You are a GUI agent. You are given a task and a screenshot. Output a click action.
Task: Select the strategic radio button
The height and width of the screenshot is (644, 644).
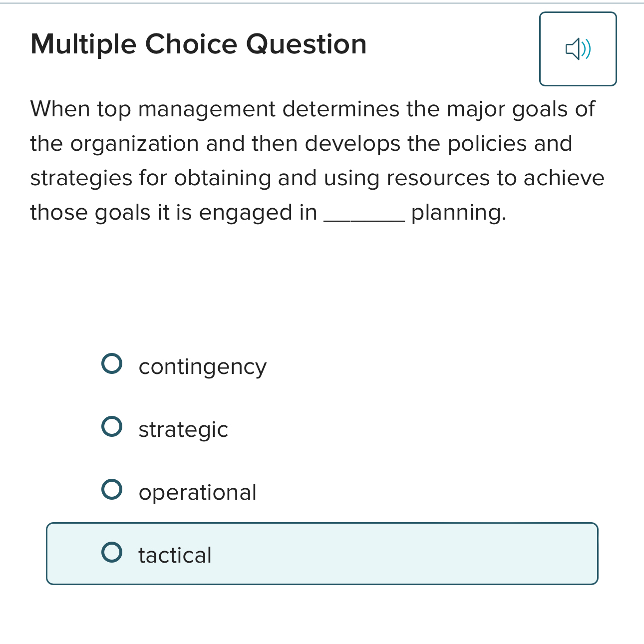112,427
